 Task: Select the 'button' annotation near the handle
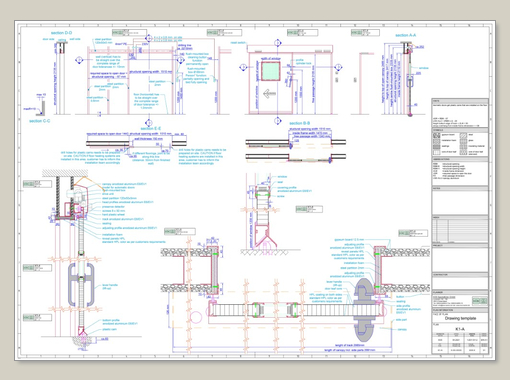tap(400, 296)
